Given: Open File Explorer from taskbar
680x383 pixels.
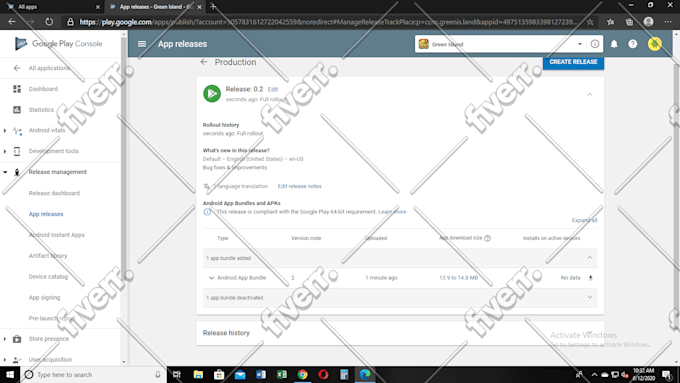Looking at the screenshot, I should pos(198,374).
